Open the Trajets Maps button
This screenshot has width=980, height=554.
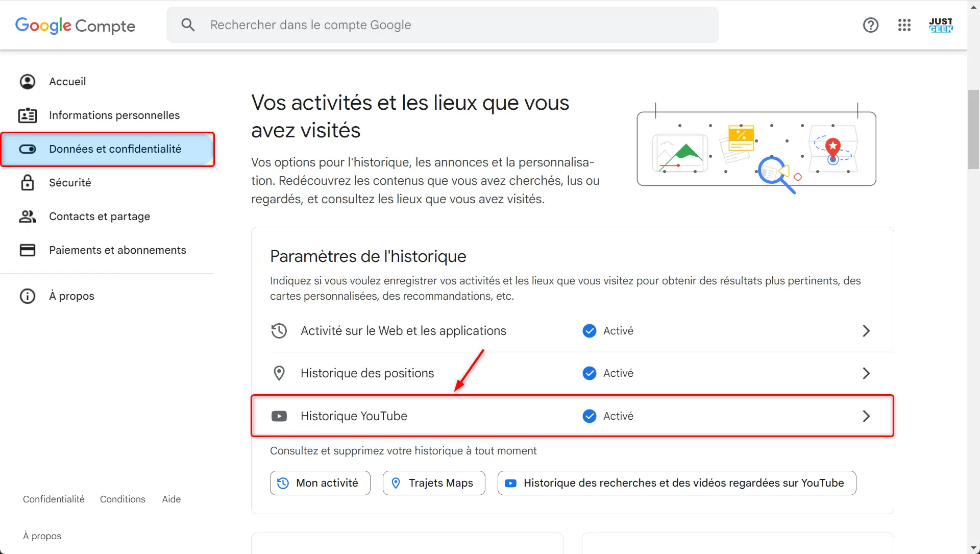pyautogui.click(x=434, y=483)
